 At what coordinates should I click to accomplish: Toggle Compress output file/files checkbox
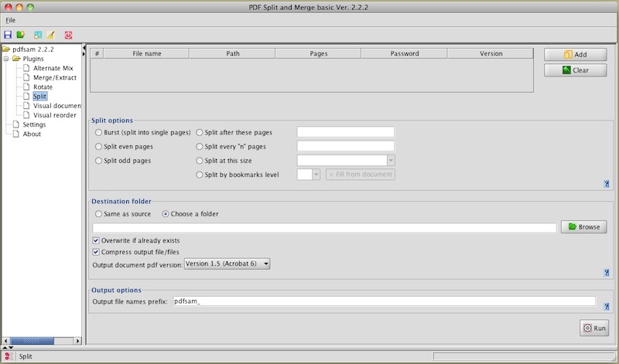pos(96,251)
